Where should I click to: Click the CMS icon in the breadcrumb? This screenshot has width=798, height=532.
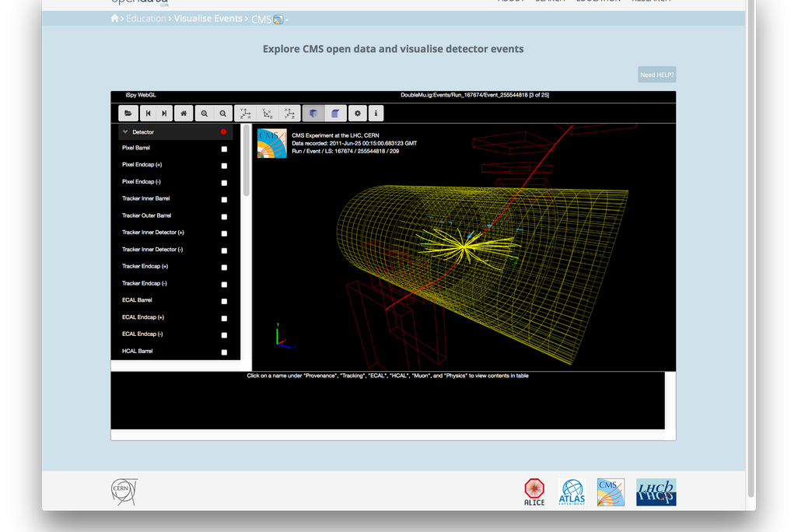click(278, 20)
